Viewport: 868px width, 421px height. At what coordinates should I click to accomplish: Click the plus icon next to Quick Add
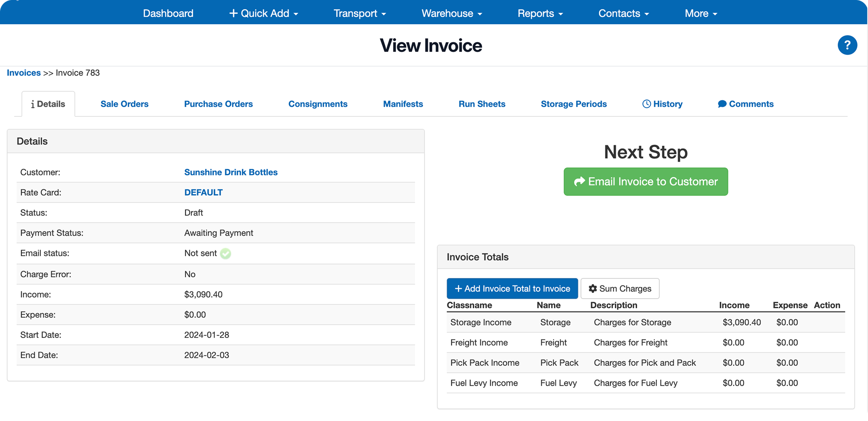233,13
